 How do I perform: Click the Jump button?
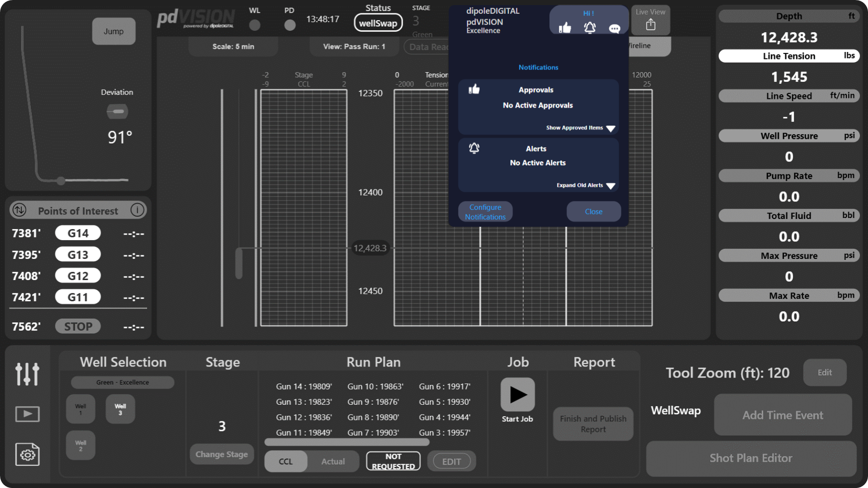[114, 31]
